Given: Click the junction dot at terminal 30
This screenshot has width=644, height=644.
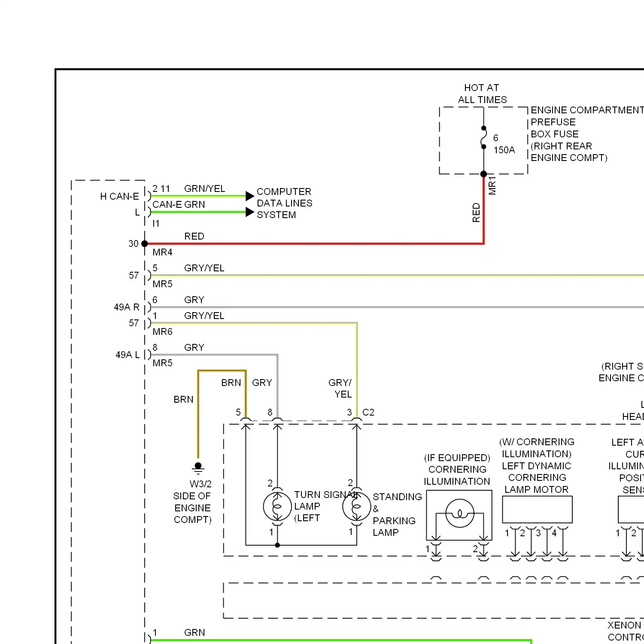Looking at the screenshot, I should (145, 244).
